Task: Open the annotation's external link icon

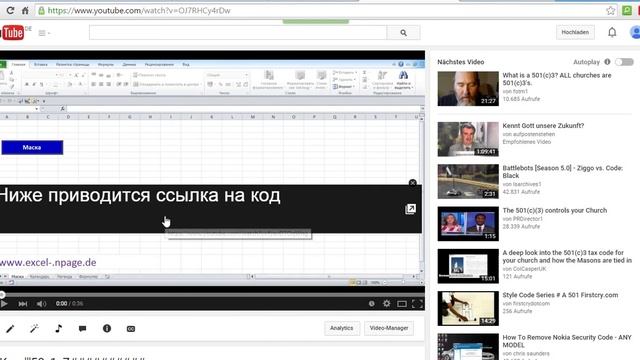Action: pos(410,209)
